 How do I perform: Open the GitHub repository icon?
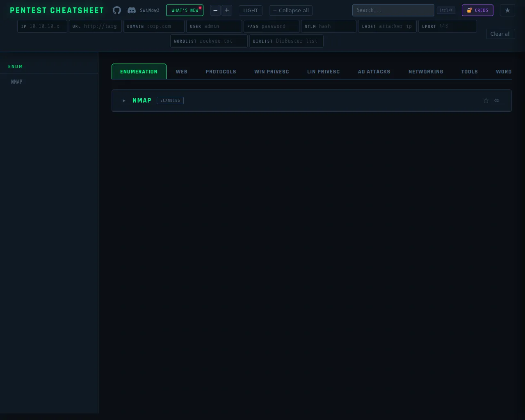click(x=117, y=10)
